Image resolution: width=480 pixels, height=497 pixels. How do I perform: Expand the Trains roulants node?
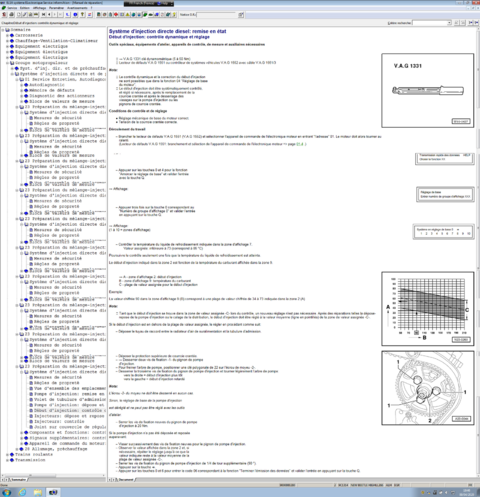coord(7,454)
